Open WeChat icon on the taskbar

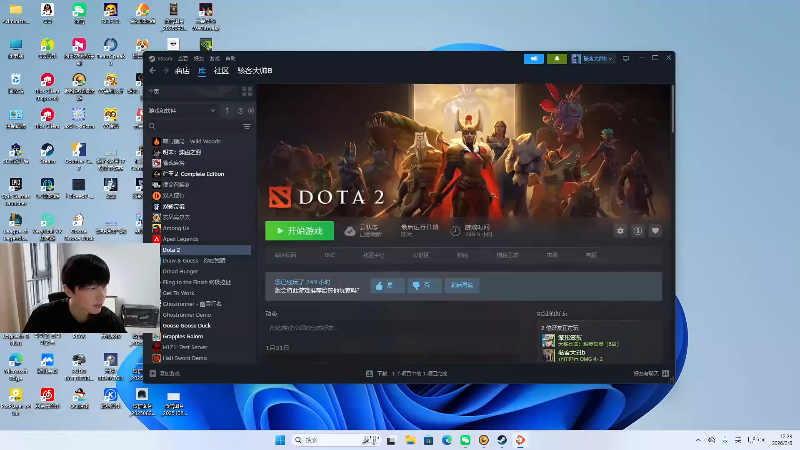pyautogui.click(x=465, y=440)
